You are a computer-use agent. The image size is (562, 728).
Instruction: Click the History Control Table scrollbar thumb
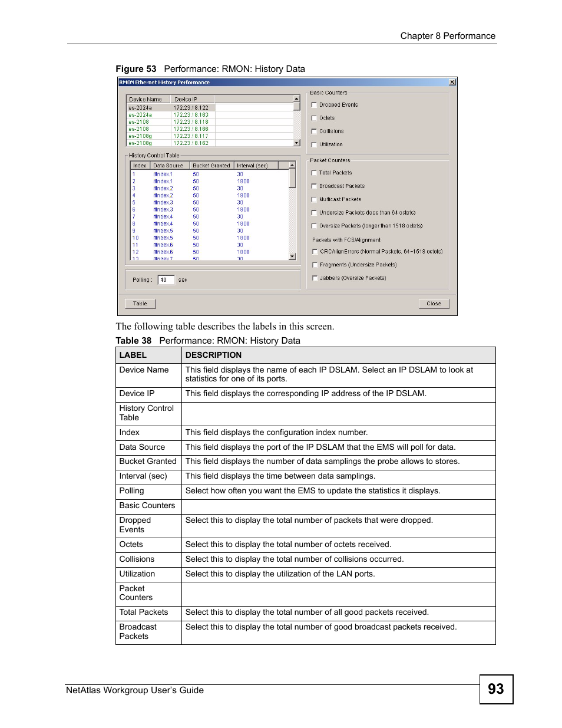pyautogui.click(x=292, y=178)
